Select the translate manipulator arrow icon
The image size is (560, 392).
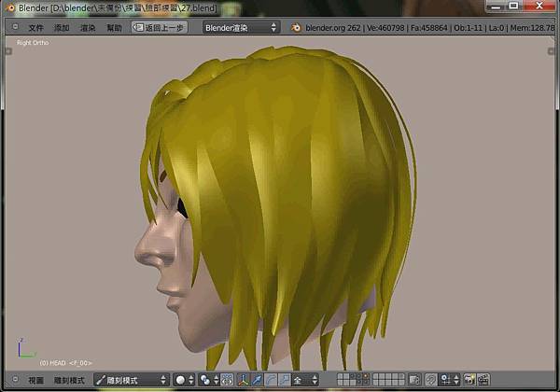[x=258, y=380]
